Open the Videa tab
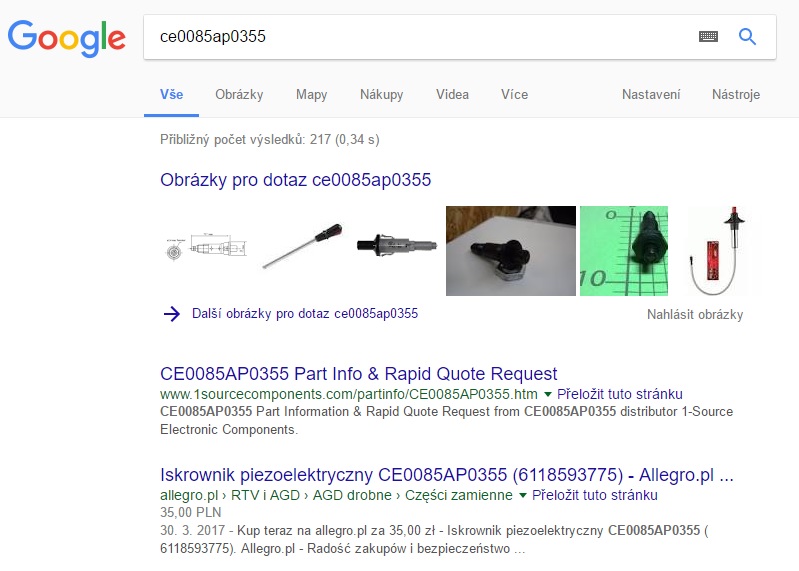The height and width of the screenshot is (571, 799). tap(452, 94)
